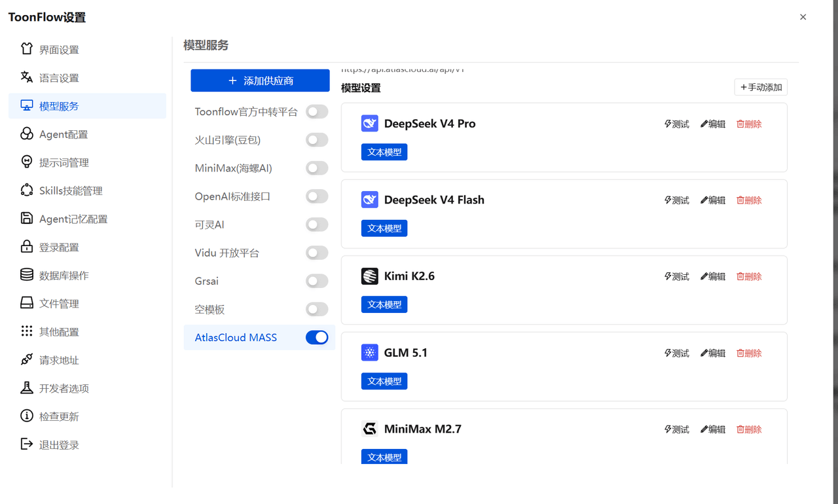Select the 模型服务 sidebar item
The width and height of the screenshot is (838, 504).
pyautogui.click(x=87, y=106)
